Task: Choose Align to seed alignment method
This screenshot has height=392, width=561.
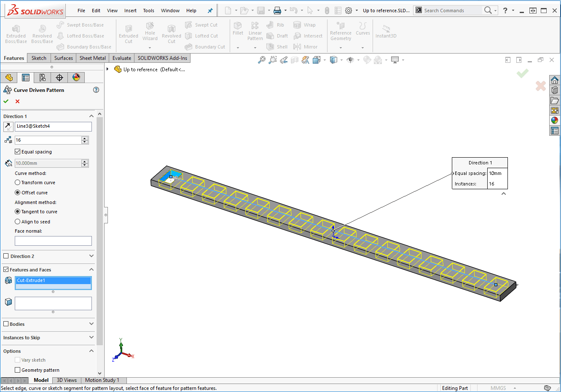Action: [18, 222]
